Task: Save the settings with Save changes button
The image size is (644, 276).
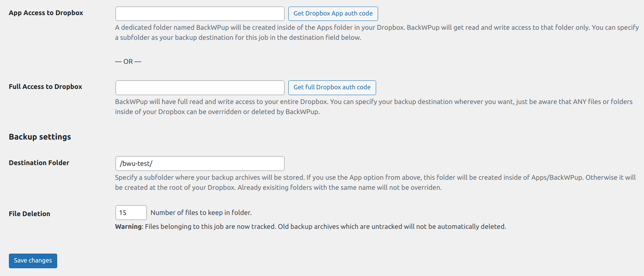Action: click(x=33, y=261)
